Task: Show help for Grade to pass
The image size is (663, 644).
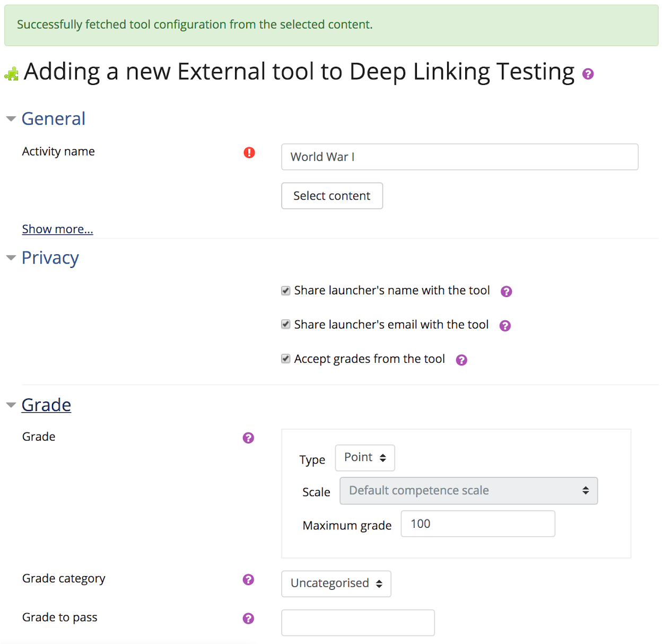Action: (x=248, y=619)
